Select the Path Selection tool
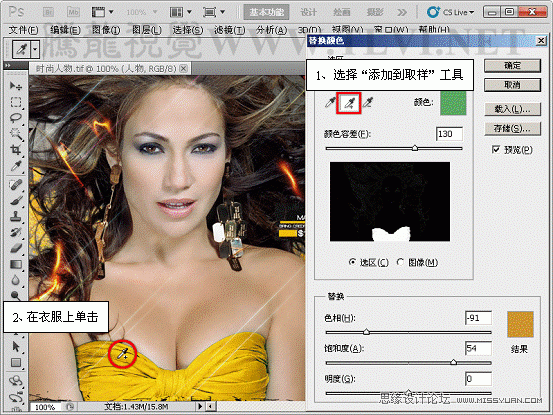Viewport: 553px width, 415px height. 16,346
